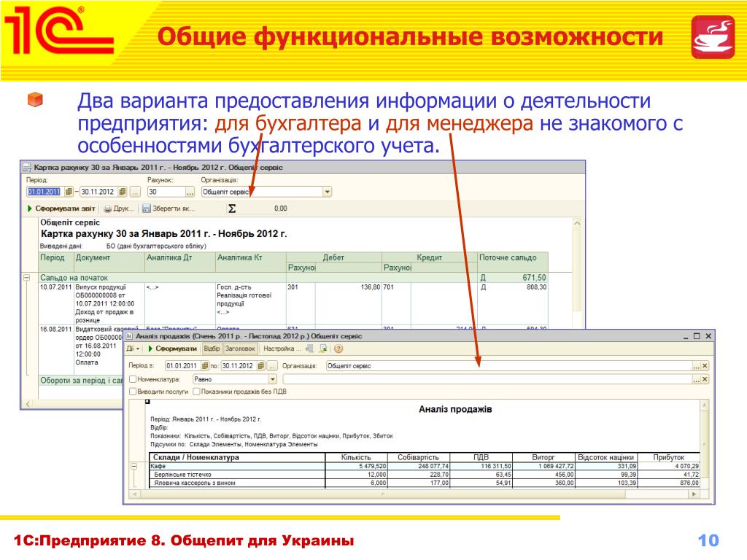Select the Яловича кассероль з вином row
Image resolution: width=747 pixels, height=560 pixels.
tap(425, 483)
